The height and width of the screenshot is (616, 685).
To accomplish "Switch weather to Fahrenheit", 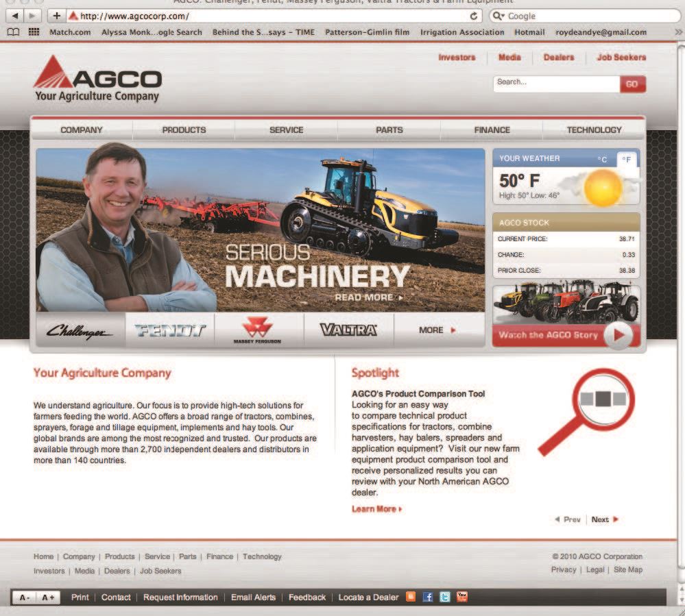I will [627, 160].
